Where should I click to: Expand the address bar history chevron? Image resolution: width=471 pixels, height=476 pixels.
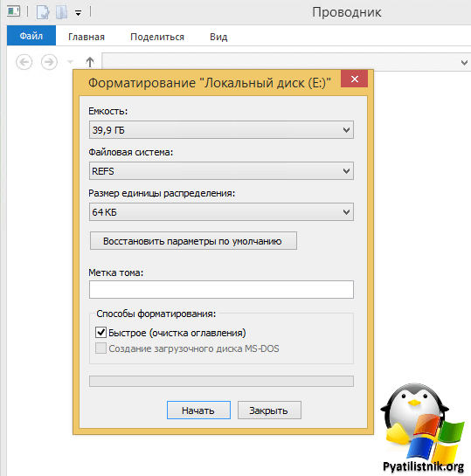pyautogui.click(x=464, y=63)
